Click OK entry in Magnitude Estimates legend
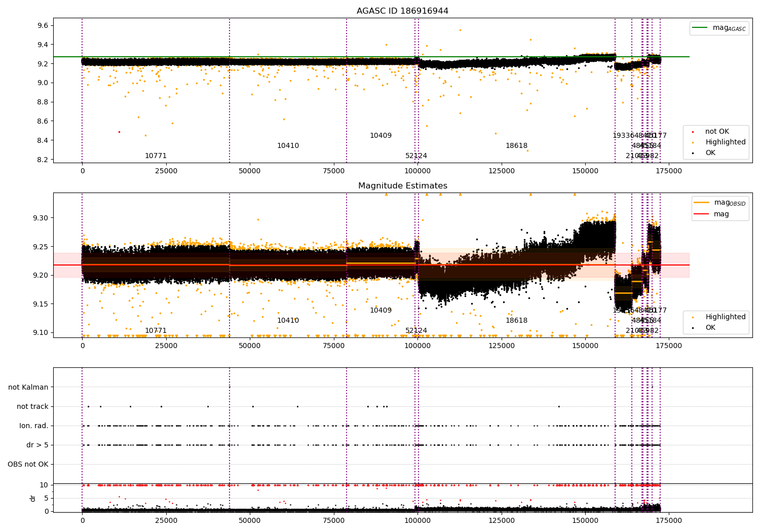Viewport: 760px width, 532px height. (x=710, y=328)
